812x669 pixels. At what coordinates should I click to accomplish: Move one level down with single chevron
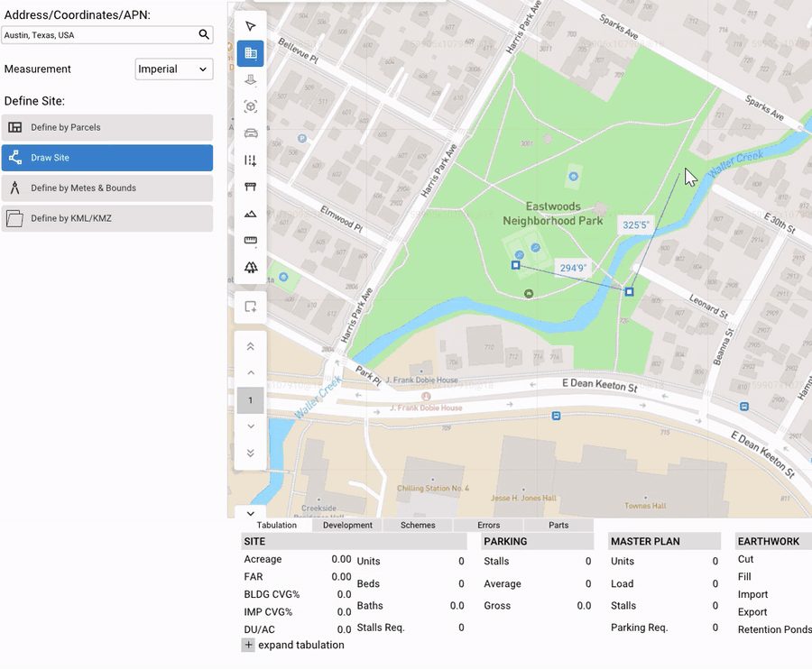point(251,426)
